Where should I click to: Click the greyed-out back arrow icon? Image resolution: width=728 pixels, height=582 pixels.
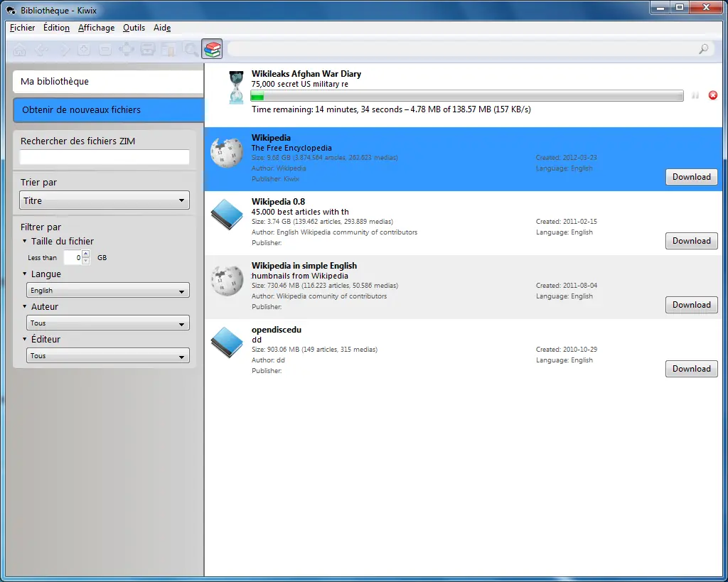point(41,49)
